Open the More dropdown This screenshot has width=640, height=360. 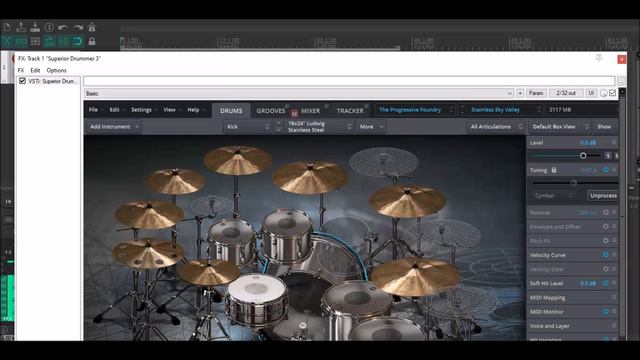371,127
